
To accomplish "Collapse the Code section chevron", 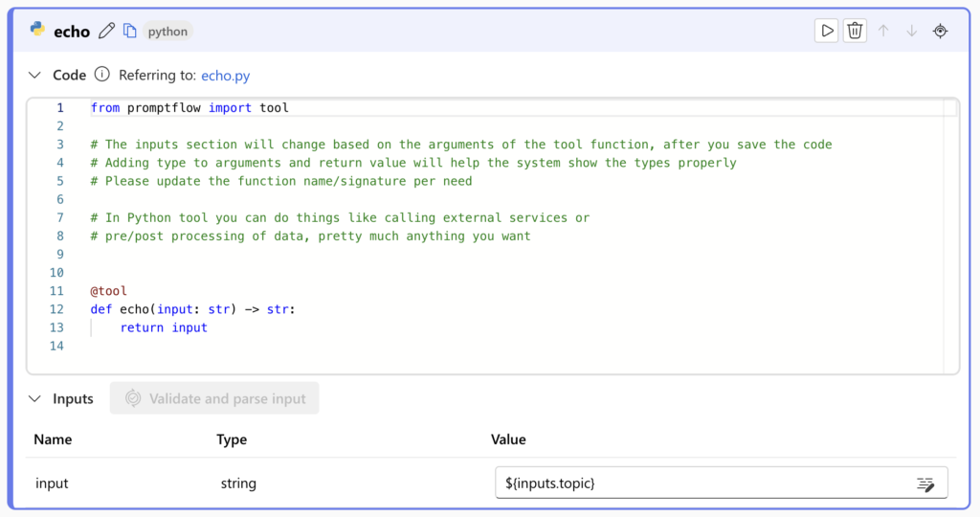I will coord(35,75).
